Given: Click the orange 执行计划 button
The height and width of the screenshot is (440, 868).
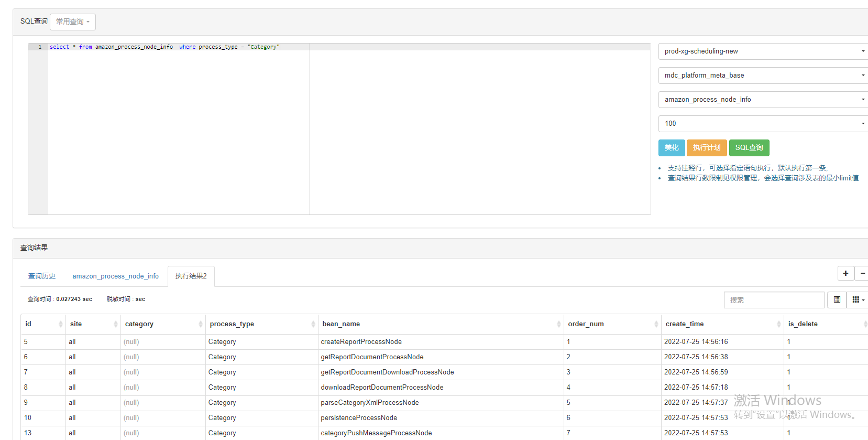Looking at the screenshot, I should pyautogui.click(x=707, y=148).
